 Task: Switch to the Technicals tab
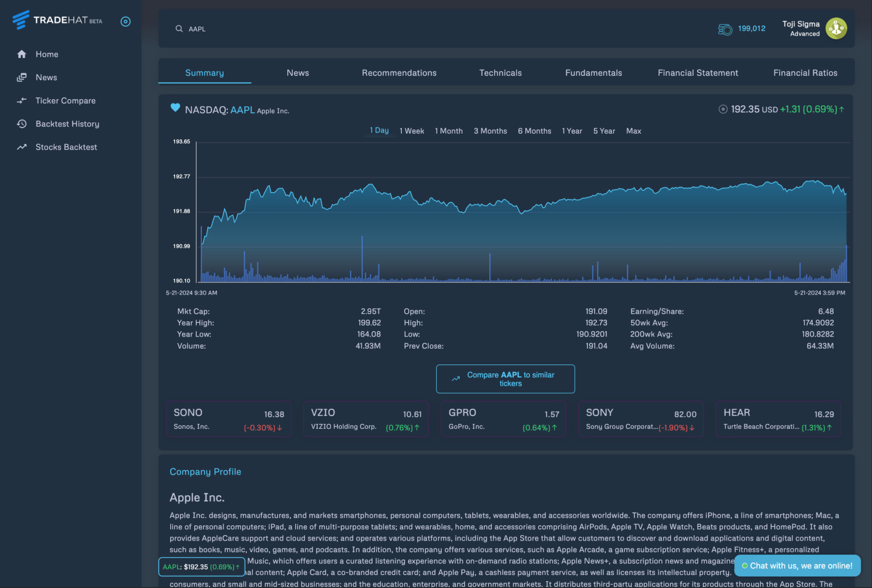(500, 73)
